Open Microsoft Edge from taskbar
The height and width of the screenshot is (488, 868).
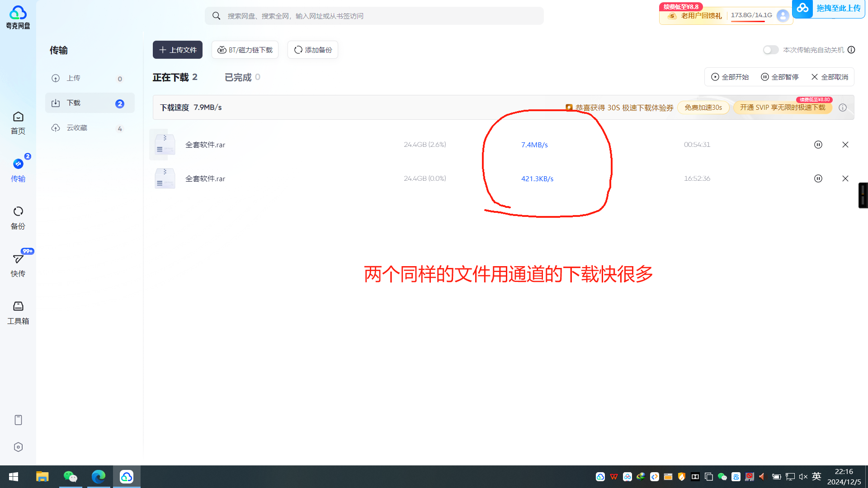99,477
